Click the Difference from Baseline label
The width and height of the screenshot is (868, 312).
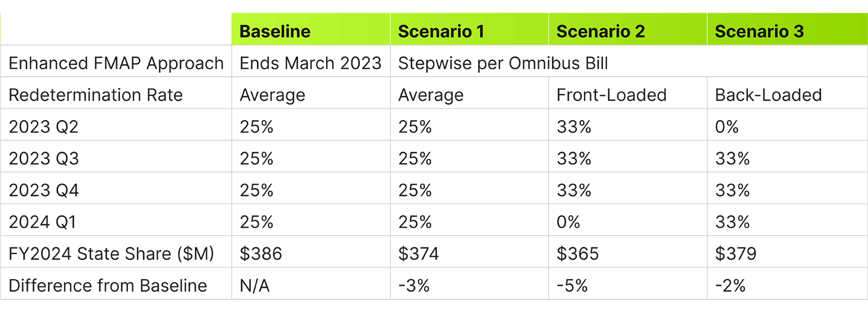point(108,286)
